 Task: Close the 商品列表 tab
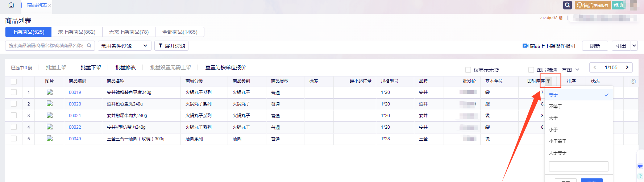coord(50,5)
